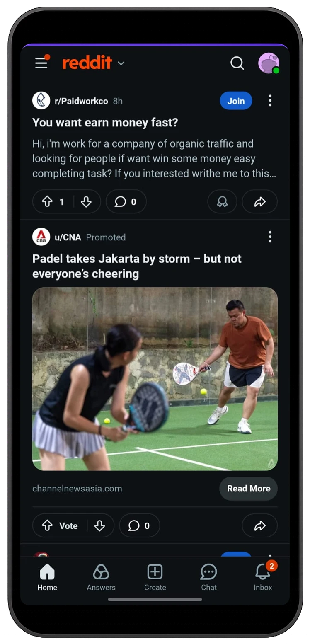The width and height of the screenshot is (310, 644).
Task: Share the CNA Padel promoted post
Action: (259, 526)
